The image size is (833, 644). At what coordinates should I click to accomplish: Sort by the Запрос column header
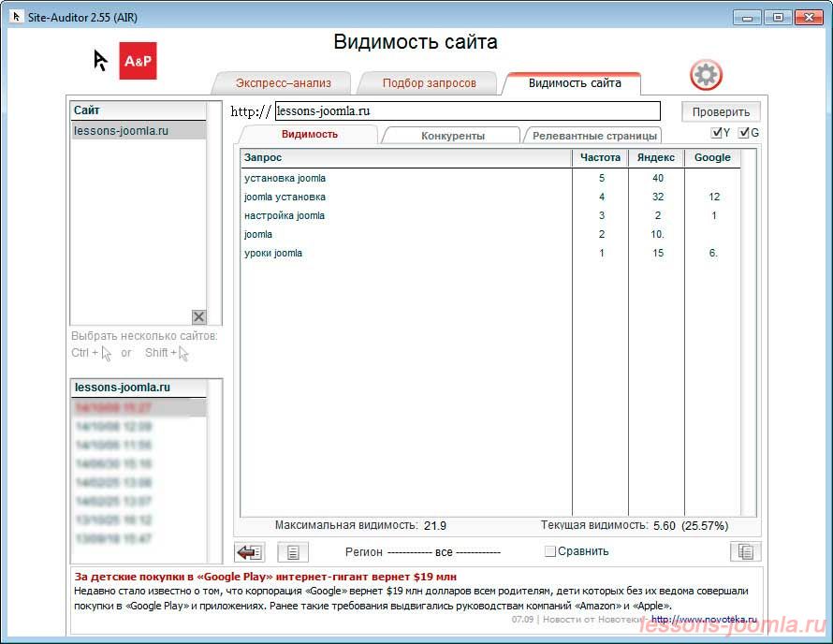(406, 158)
